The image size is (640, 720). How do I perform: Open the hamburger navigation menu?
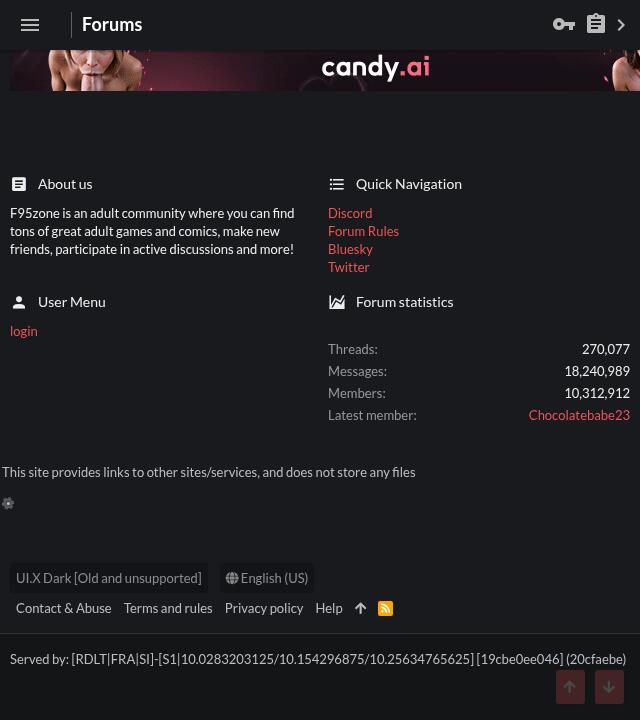coord(30,25)
